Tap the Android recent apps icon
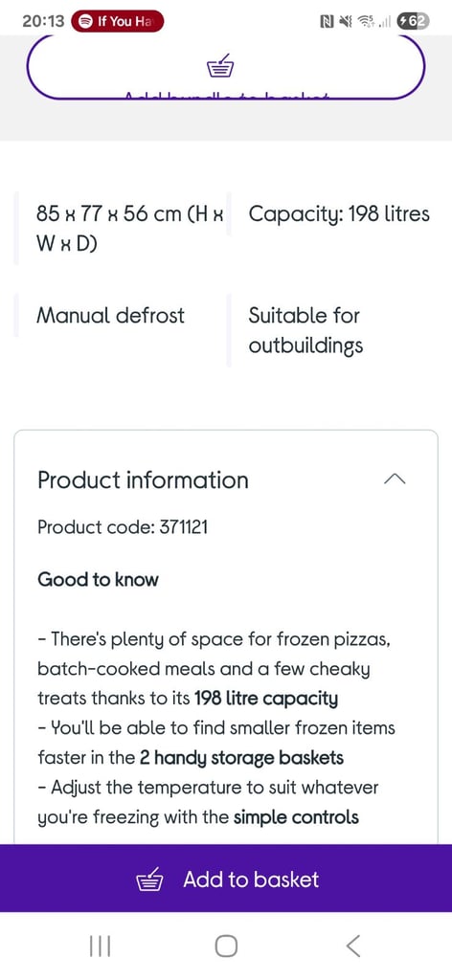 100,946
